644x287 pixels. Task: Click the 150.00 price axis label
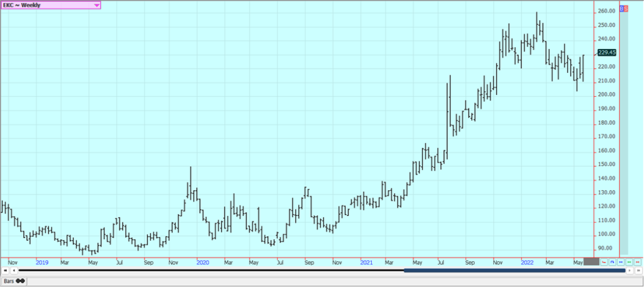coord(607,164)
